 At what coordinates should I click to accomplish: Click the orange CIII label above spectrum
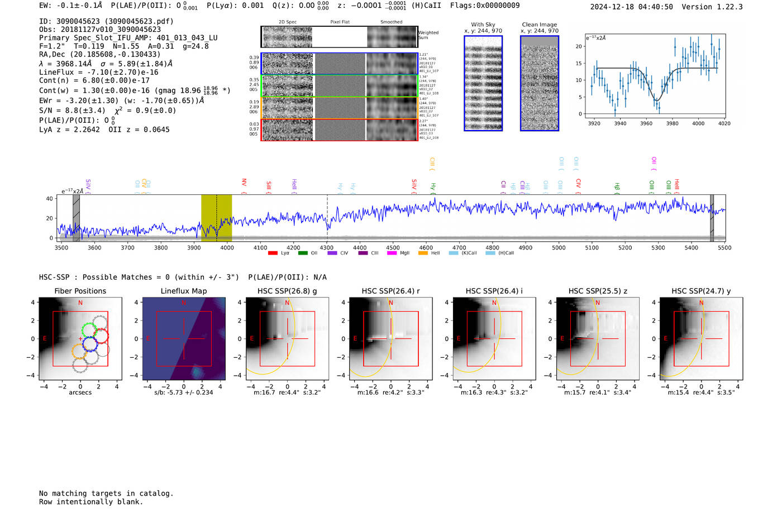coord(432,164)
